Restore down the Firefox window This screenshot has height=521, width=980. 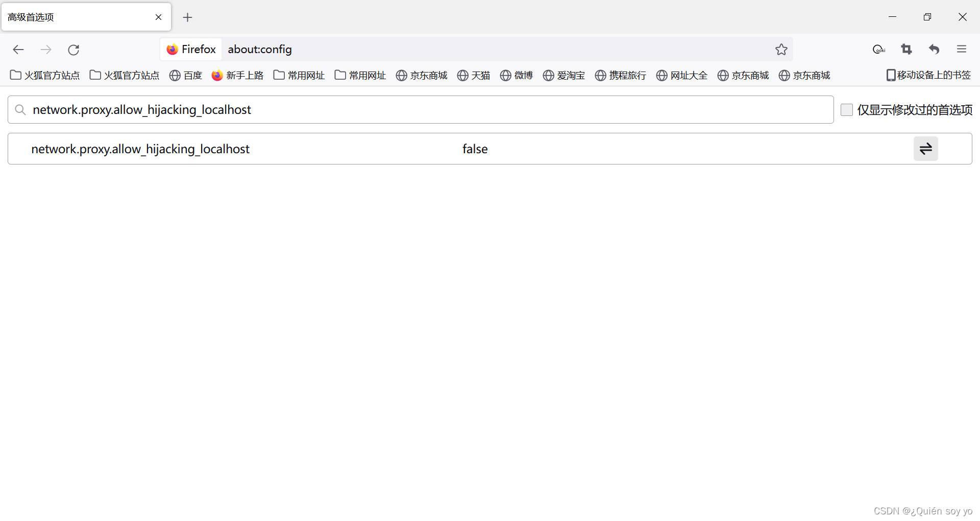[x=927, y=17]
